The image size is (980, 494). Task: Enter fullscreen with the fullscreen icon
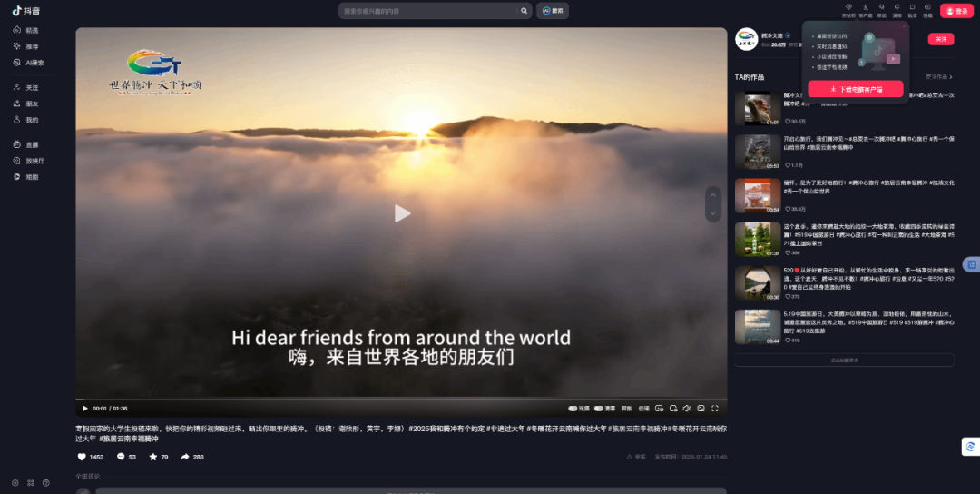tap(715, 409)
